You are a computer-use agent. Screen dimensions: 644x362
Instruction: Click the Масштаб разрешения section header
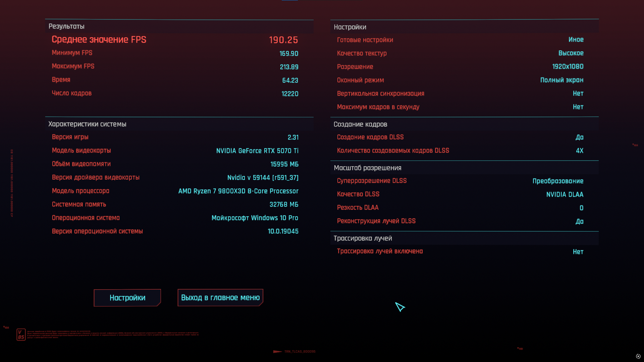[367, 168]
